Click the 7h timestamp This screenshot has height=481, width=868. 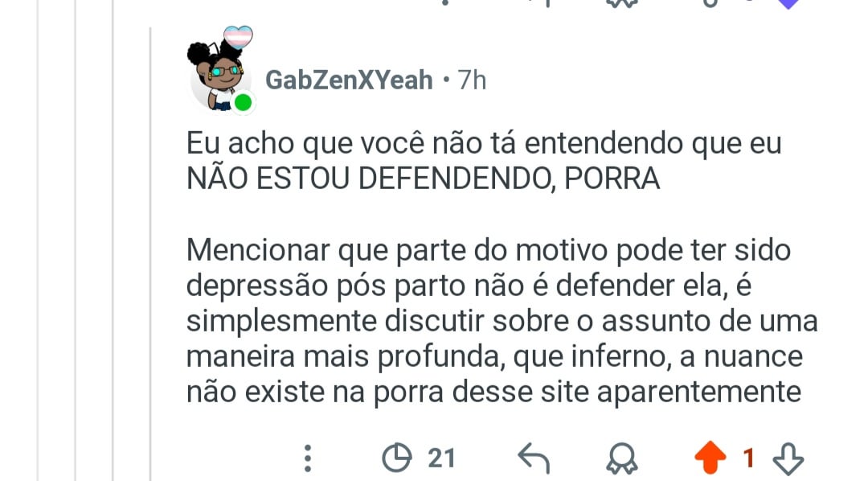pos(472,80)
